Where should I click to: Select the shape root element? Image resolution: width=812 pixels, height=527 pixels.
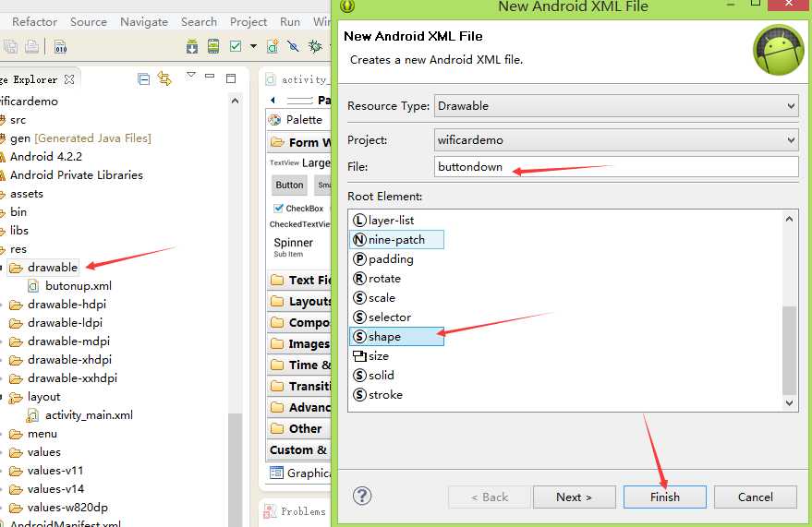(x=396, y=337)
